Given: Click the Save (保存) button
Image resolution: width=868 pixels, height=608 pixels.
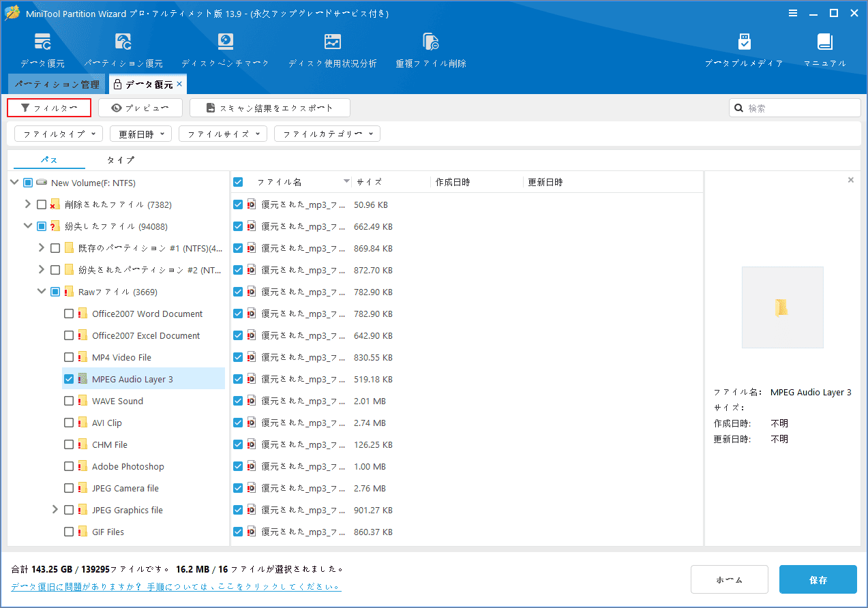Looking at the screenshot, I should (x=818, y=579).
